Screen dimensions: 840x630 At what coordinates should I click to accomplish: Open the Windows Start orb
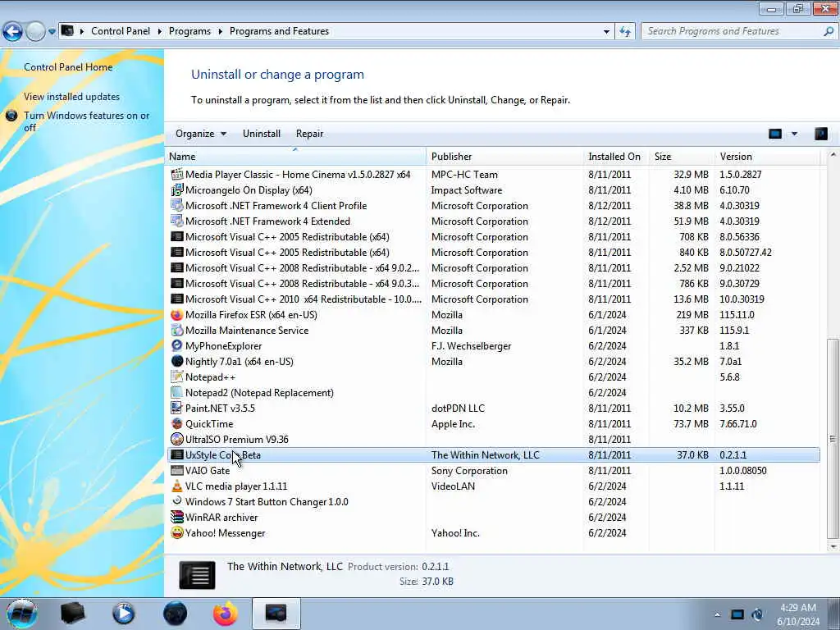22,614
